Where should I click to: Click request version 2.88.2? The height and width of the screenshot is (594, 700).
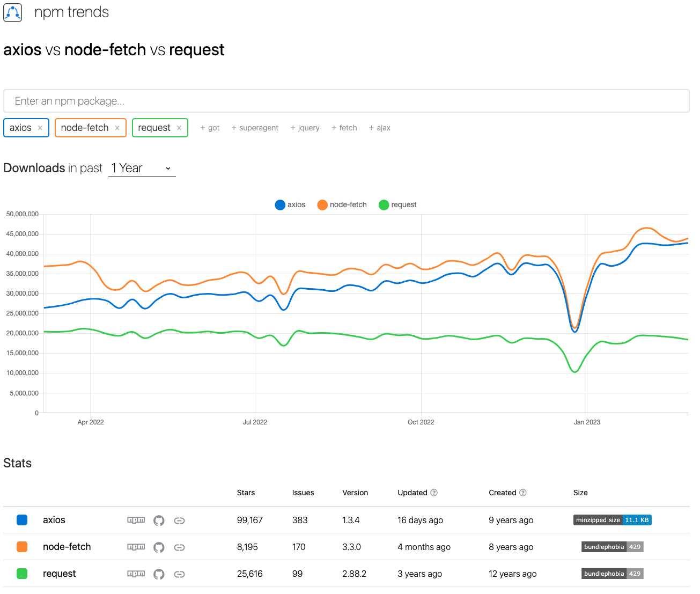355,574
